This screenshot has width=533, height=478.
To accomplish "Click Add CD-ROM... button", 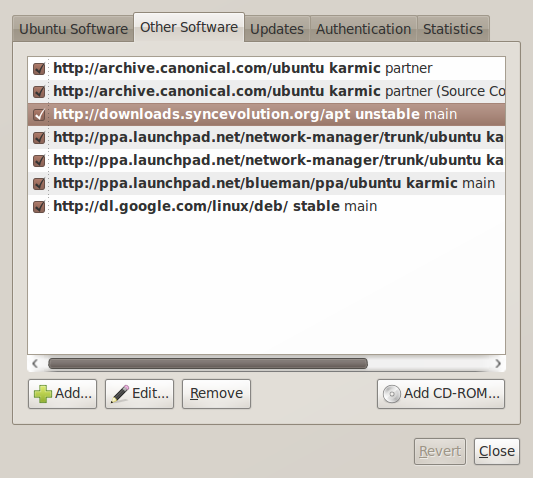I will tap(441, 394).
